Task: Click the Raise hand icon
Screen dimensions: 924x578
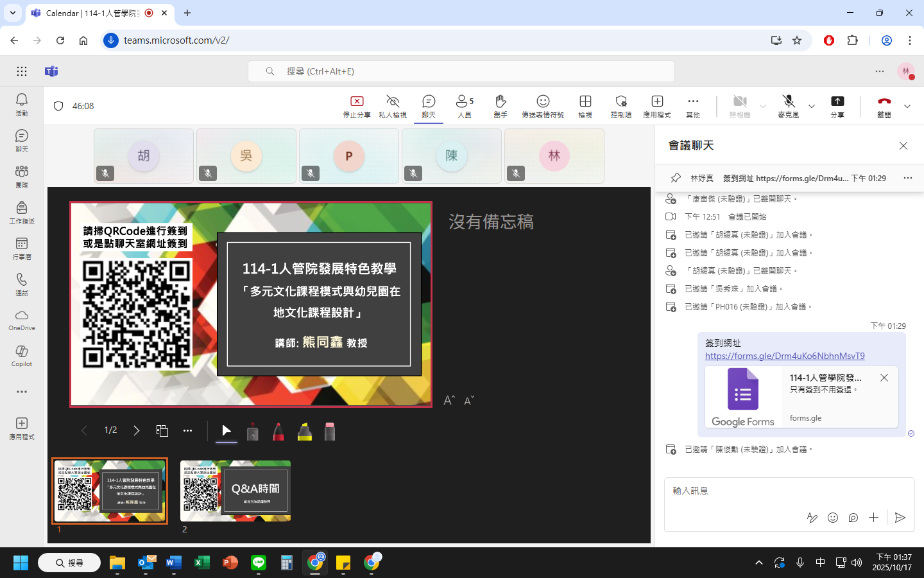Action: 501,105
